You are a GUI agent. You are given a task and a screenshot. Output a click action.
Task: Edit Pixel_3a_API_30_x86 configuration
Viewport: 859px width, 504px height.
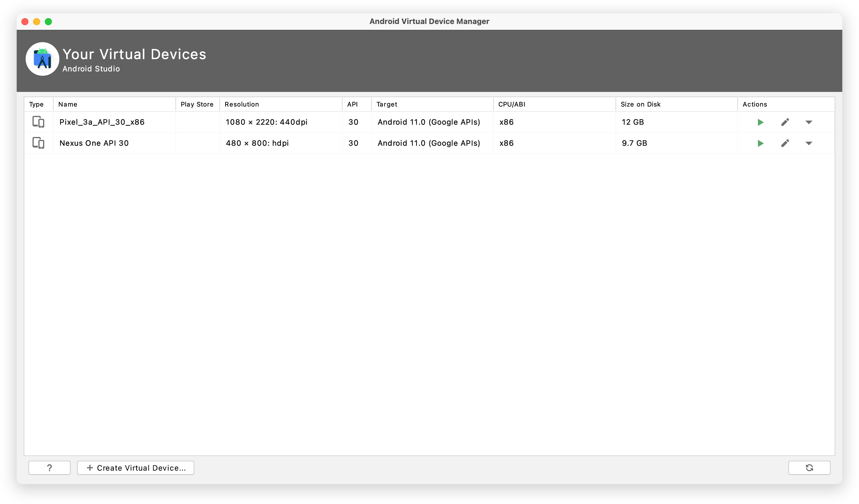(x=785, y=122)
